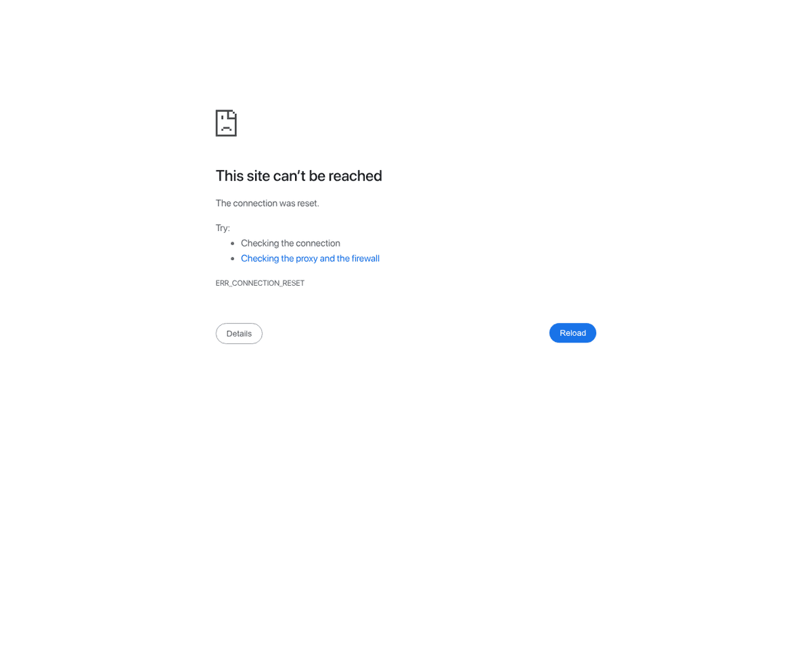The image size is (812, 650).
Task: Expand error information via Details
Action: 239,334
